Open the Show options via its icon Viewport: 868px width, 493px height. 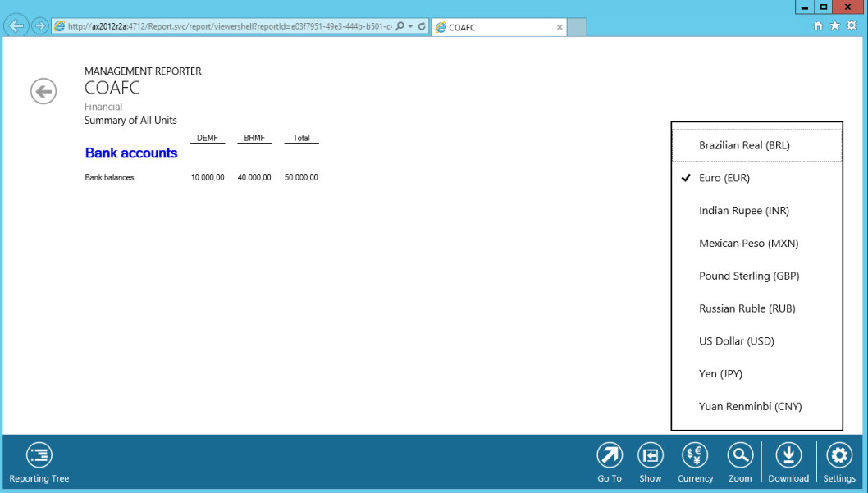pyautogui.click(x=651, y=455)
